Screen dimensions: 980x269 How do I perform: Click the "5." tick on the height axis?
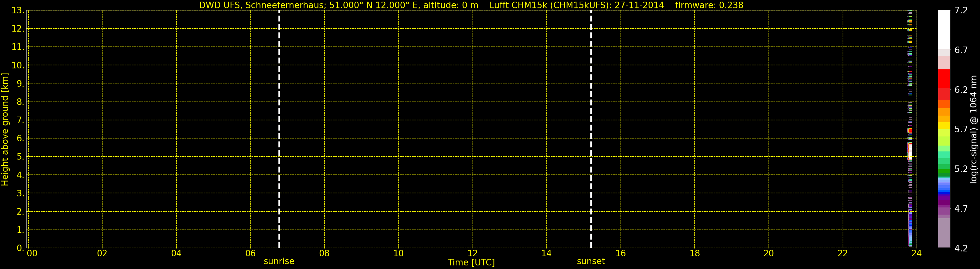tap(20, 157)
